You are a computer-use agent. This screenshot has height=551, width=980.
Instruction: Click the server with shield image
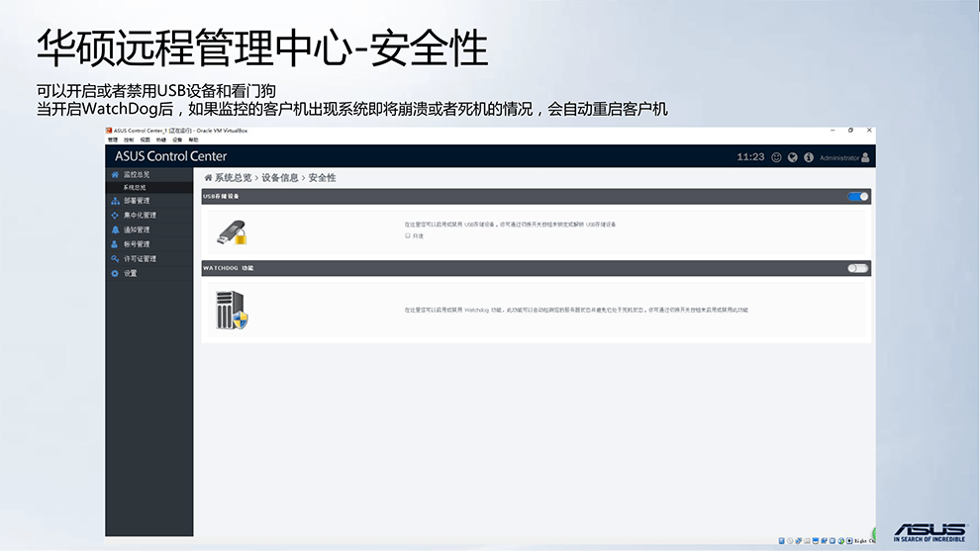[x=232, y=310]
